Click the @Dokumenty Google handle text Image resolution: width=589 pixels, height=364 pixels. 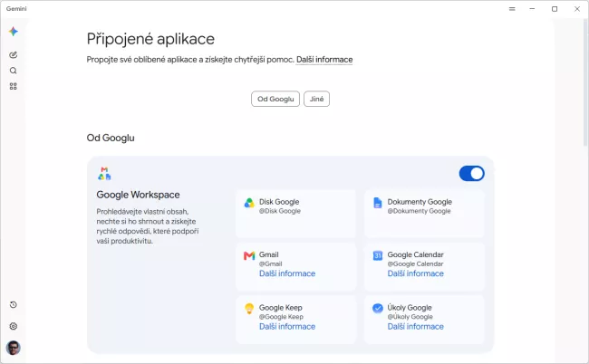[x=419, y=211]
